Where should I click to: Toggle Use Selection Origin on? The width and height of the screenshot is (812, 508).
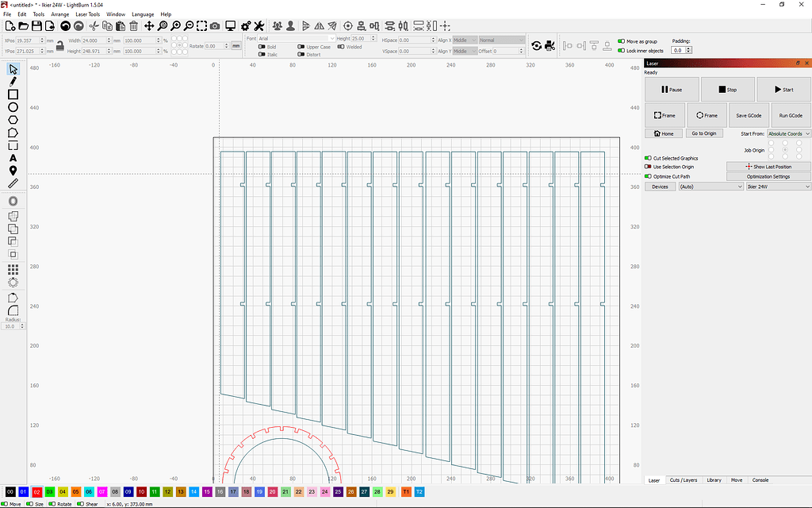[648, 167]
